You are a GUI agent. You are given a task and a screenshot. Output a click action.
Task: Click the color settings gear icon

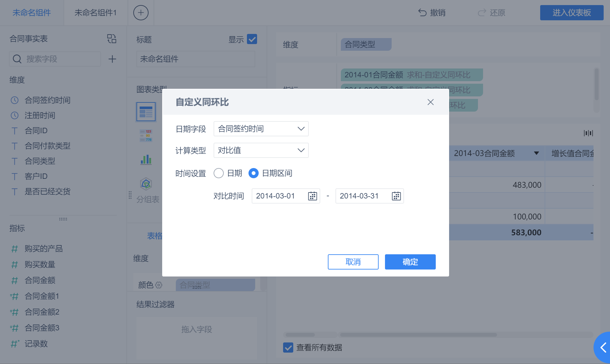coord(159,285)
